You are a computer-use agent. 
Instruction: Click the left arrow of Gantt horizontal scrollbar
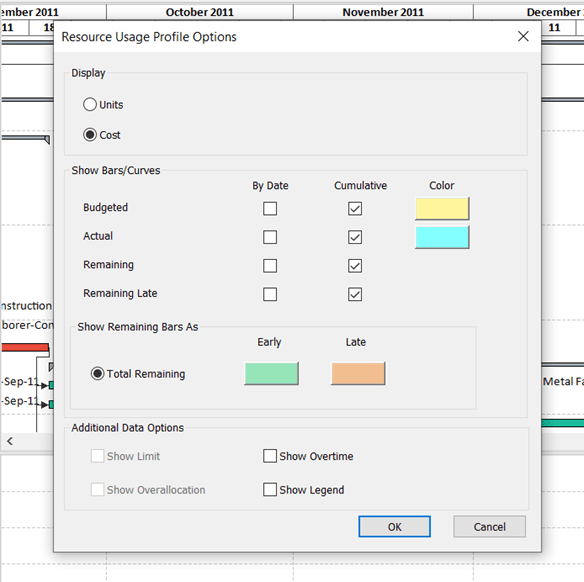pyautogui.click(x=10, y=441)
